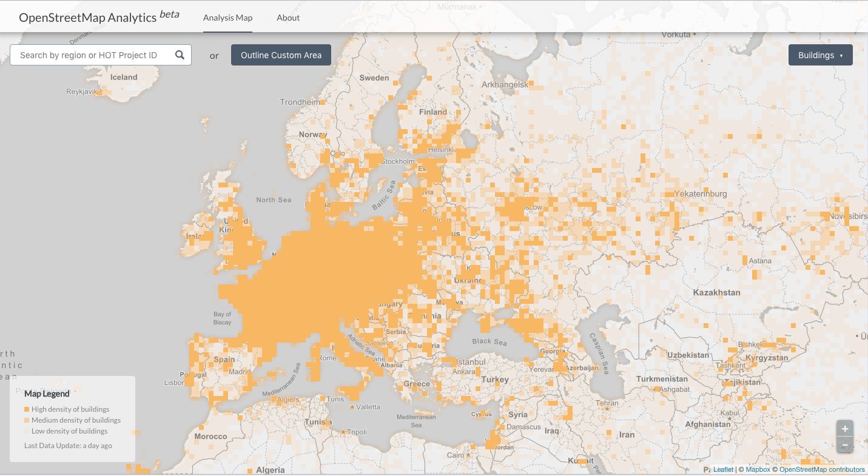Click the Tripoli city label
Viewport: 868px width, 476px height.
pyautogui.click(x=357, y=432)
